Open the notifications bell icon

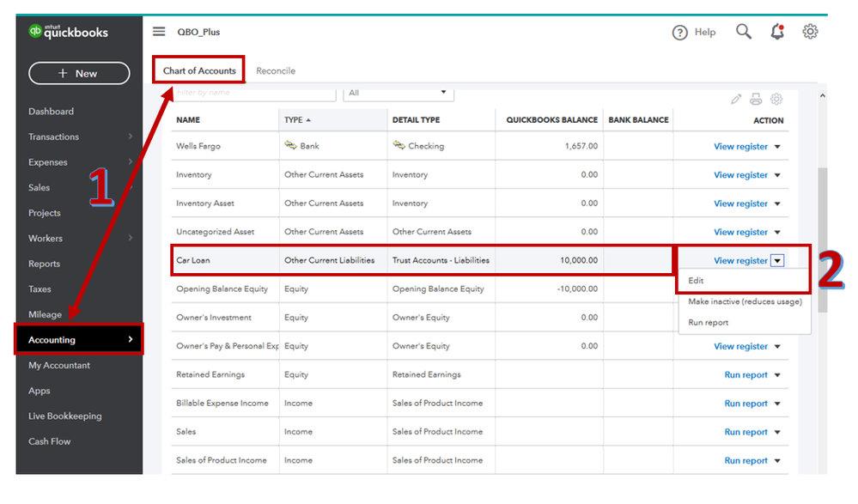click(777, 32)
